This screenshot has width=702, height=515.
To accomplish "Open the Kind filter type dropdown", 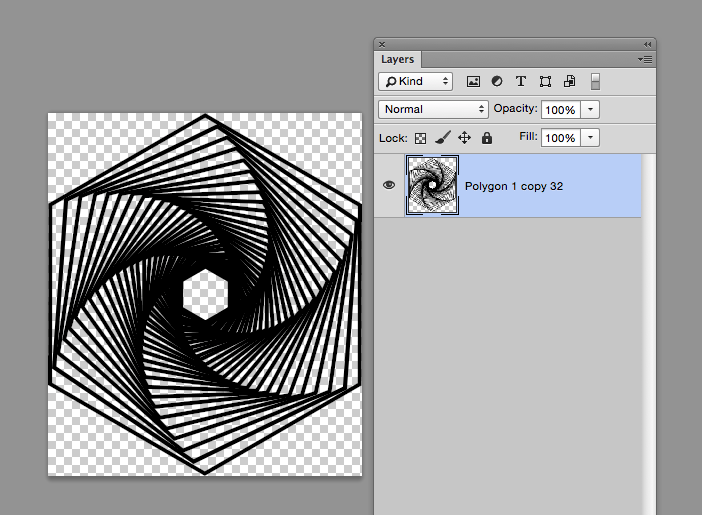I will 415,82.
